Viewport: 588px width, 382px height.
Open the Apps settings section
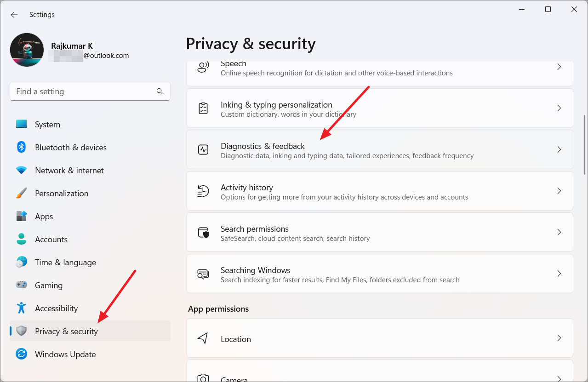click(44, 217)
